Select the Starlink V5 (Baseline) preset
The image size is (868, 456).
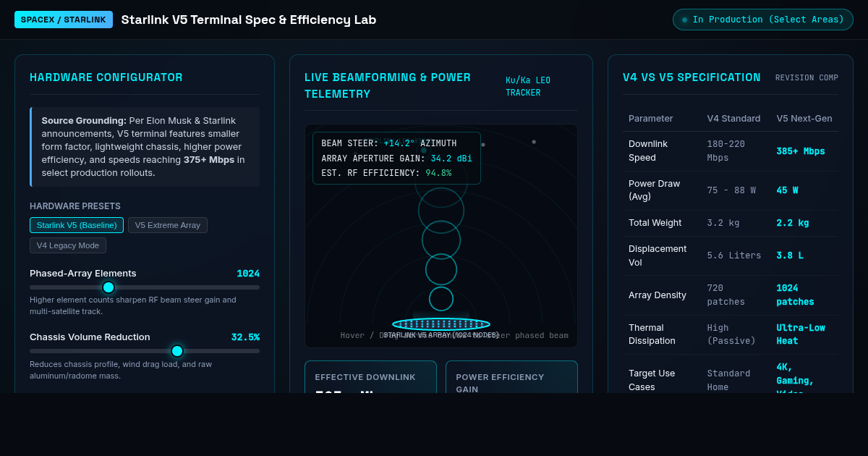tap(77, 225)
